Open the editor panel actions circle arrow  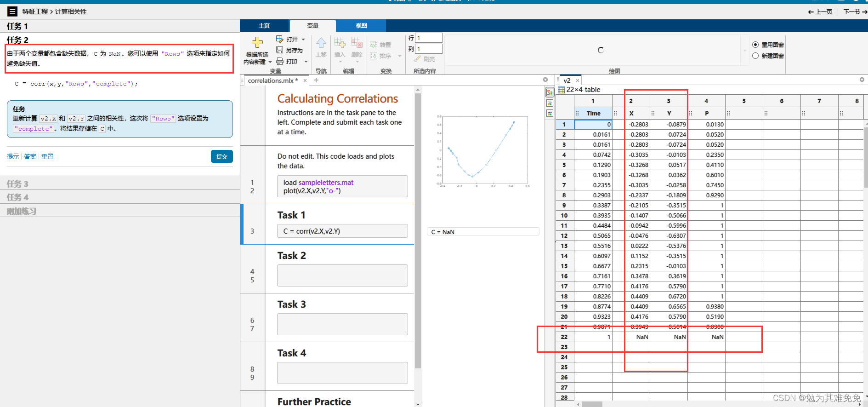[545, 80]
